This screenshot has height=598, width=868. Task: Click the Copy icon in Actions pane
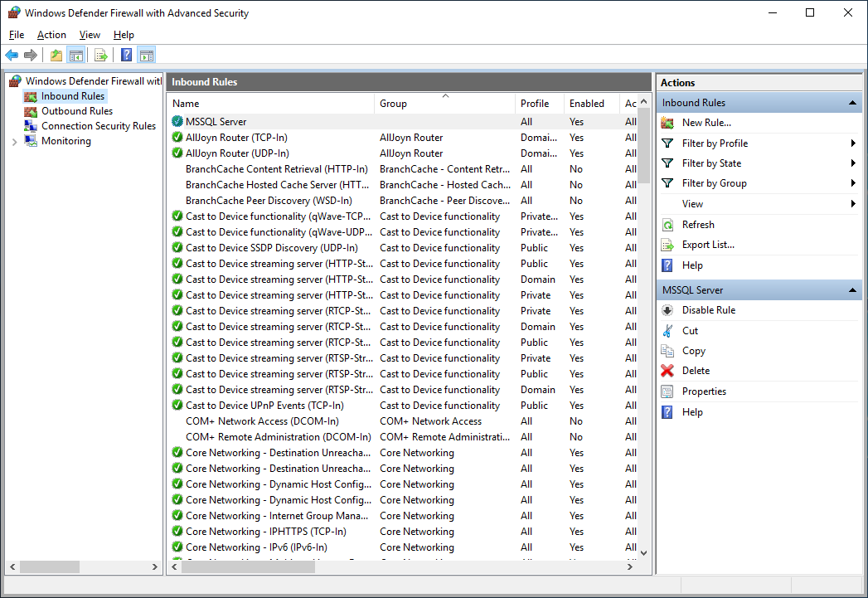[667, 351]
